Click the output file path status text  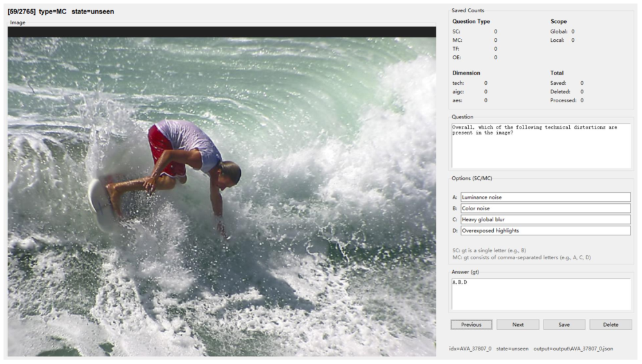[573, 349]
